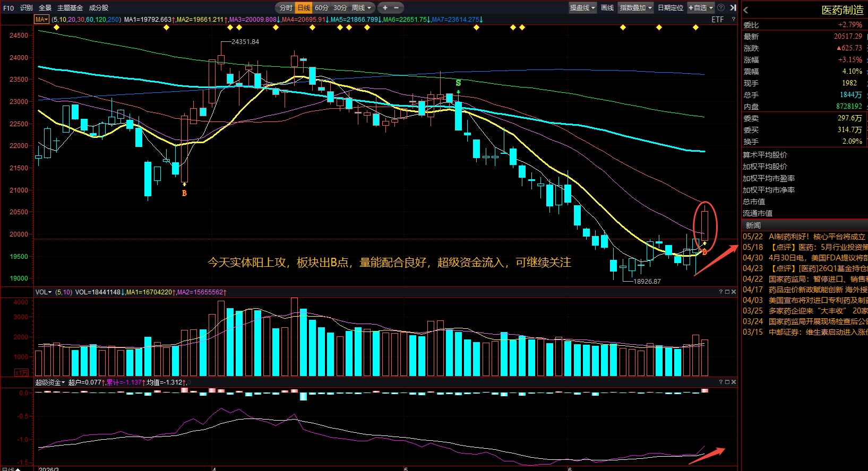The width and height of the screenshot is (868, 471).
Task: Click the ETF label button
Action: pyautogui.click(x=718, y=20)
